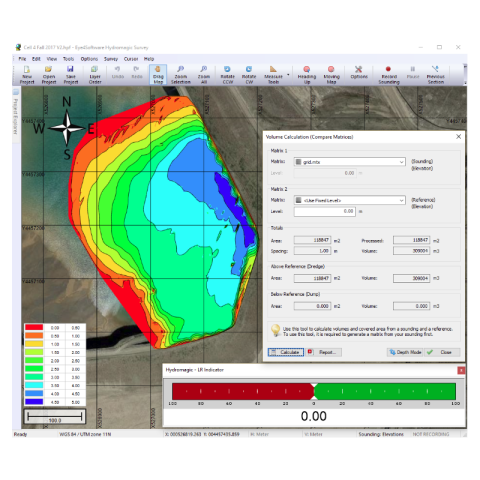The image size is (480, 480).
Task: Go to Previous Section
Action: point(435,75)
